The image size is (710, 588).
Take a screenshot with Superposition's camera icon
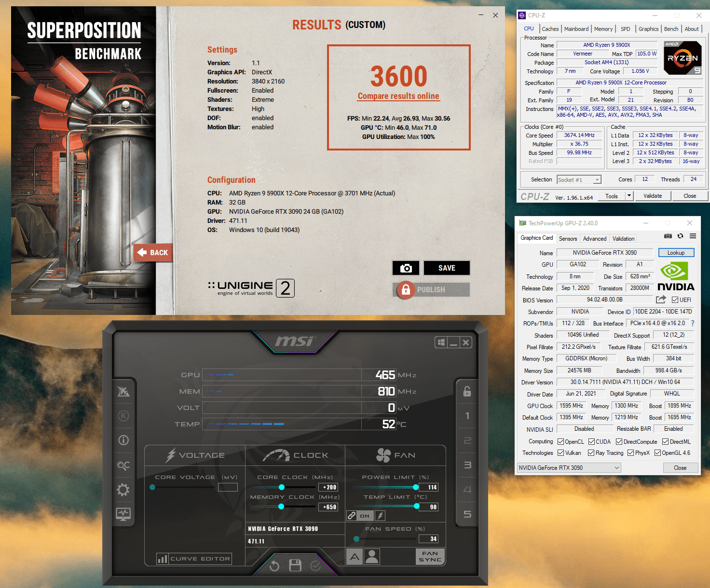click(x=406, y=268)
